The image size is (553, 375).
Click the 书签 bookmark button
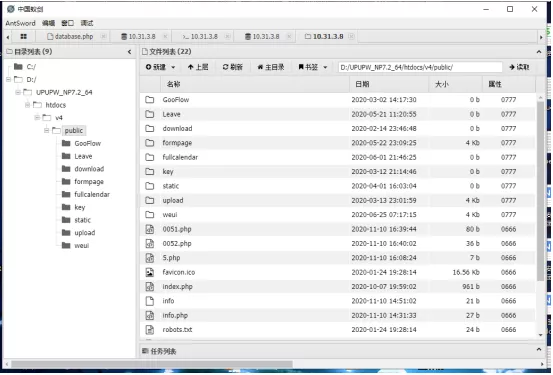click(308, 67)
